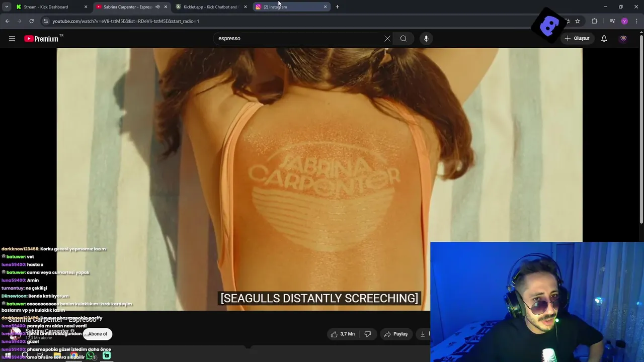This screenshot has height=362, width=644.
Task: Open File Explorer from taskbar
Action: (x=57, y=355)
